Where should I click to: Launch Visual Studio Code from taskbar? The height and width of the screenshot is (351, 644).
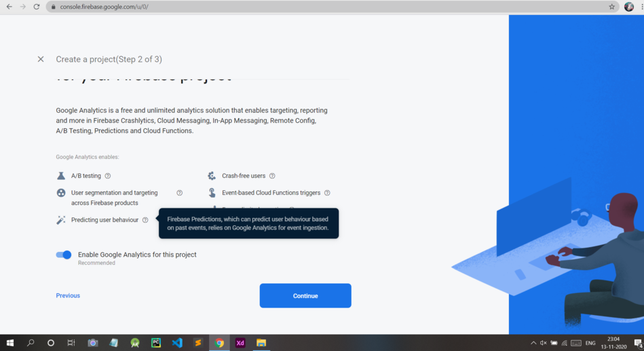click(x=177, y=343)
